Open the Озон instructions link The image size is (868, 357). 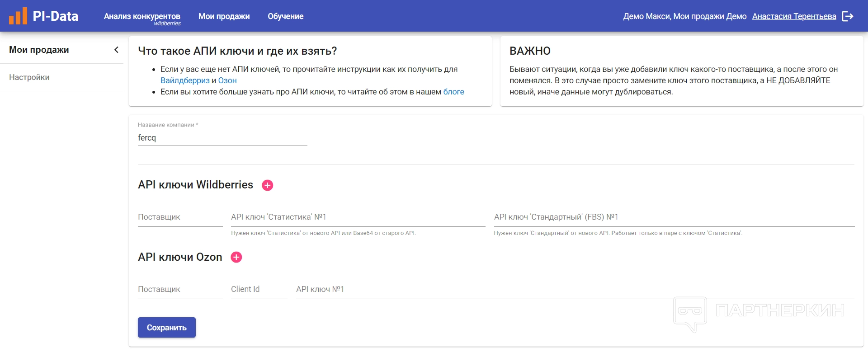click(x=227, y=80)
